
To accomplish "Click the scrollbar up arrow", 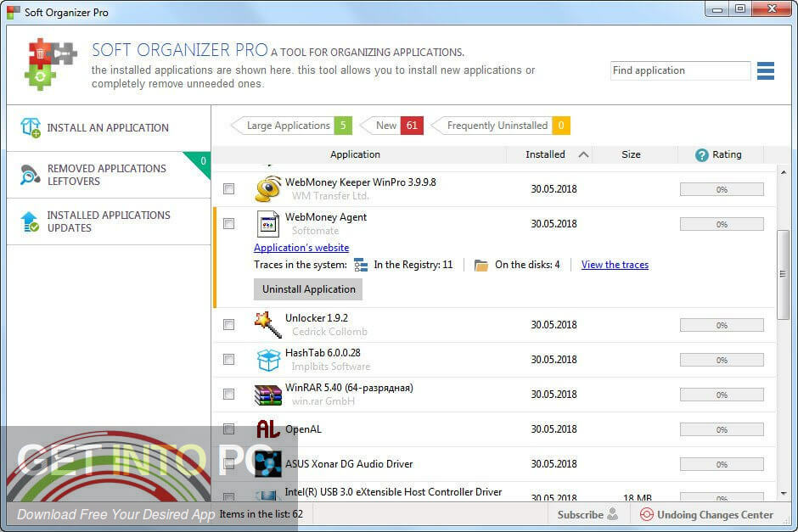I will tap(784, 172).
